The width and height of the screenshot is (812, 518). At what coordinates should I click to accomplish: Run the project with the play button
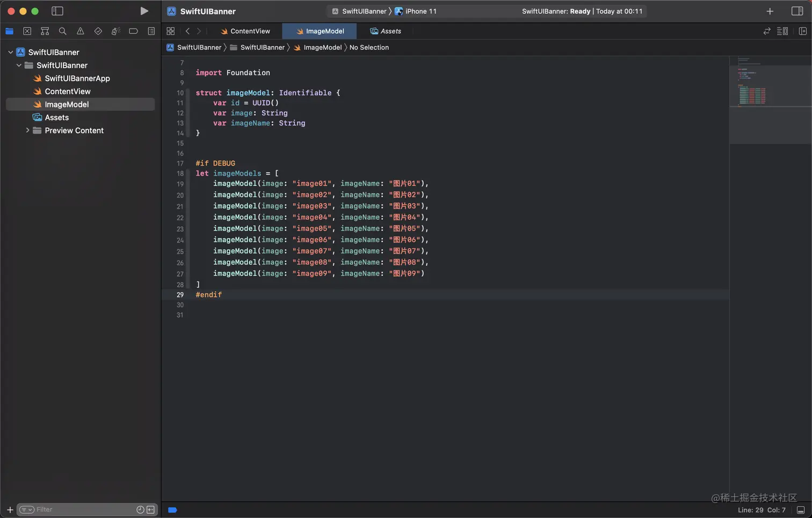point(144,11)
